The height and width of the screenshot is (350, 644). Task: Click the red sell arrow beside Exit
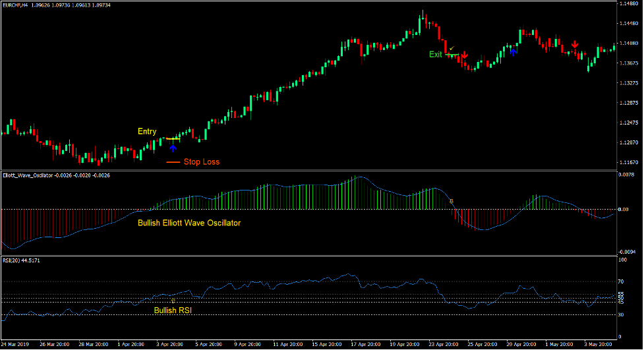pos(464,55)
